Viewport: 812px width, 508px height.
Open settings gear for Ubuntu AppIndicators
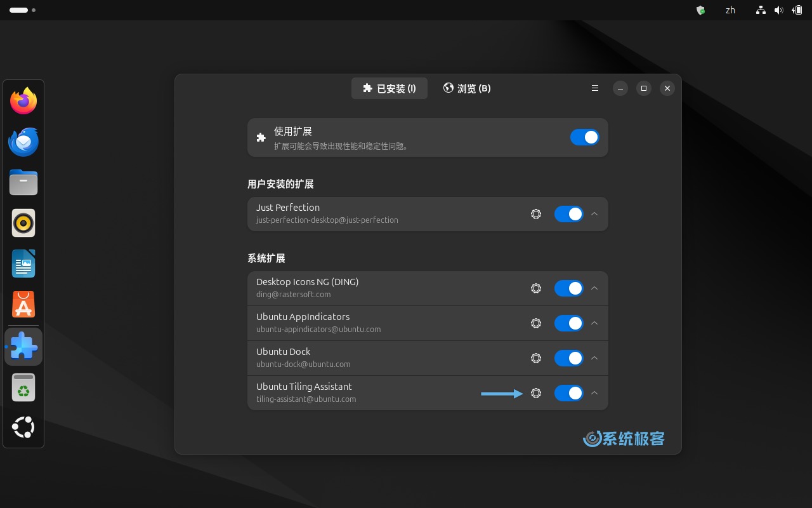(536, 323)
